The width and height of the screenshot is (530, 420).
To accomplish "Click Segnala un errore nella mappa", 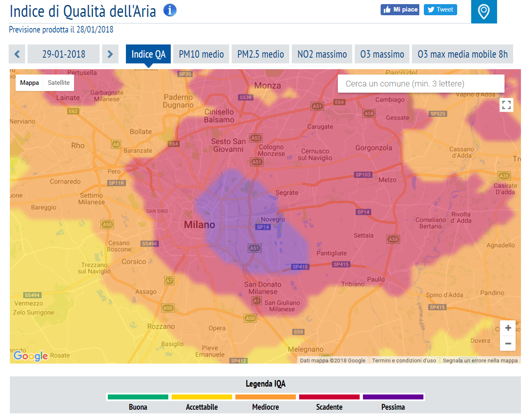I will tap(480, 360).
